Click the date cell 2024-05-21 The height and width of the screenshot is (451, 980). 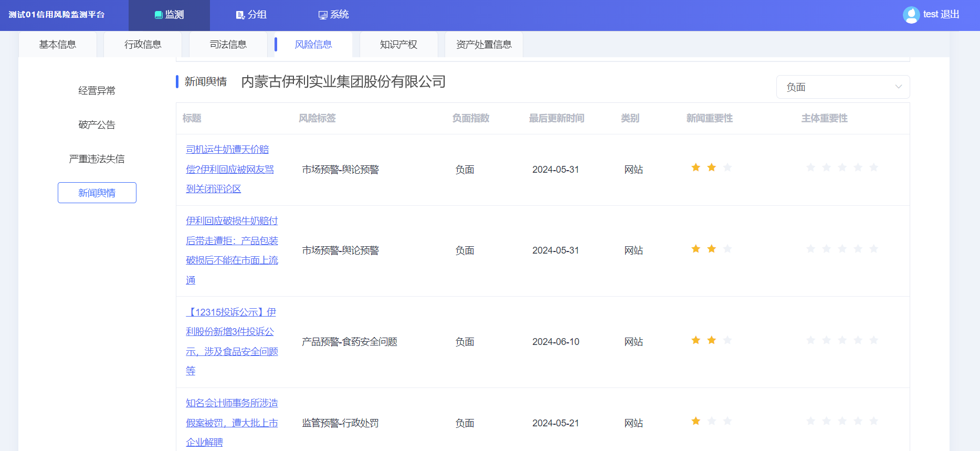556,423
